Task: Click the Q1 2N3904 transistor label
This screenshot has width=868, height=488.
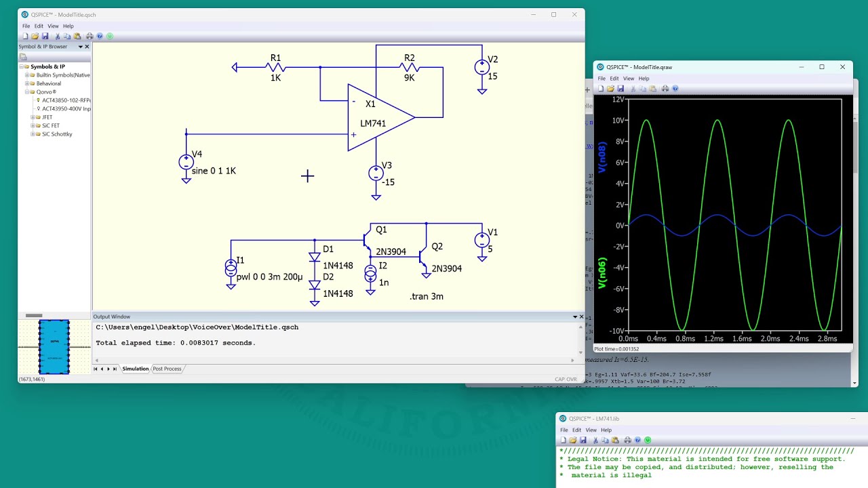Action: [x=391, y=251]
